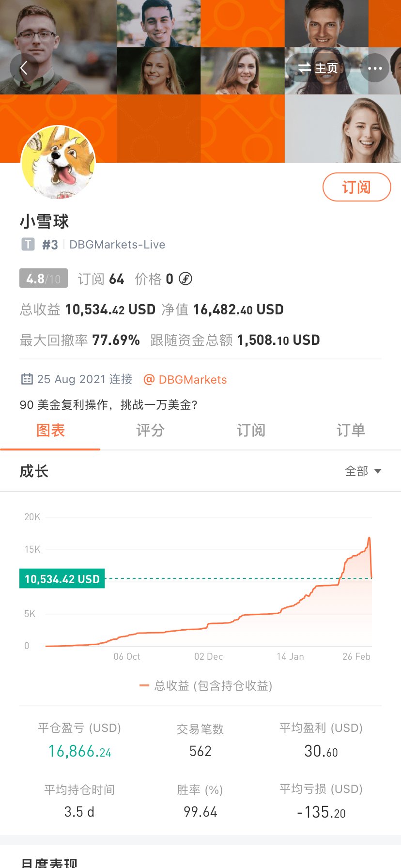Tap the 平仓盈亏 16,866.24 statistic

click(x=79, y=741)
